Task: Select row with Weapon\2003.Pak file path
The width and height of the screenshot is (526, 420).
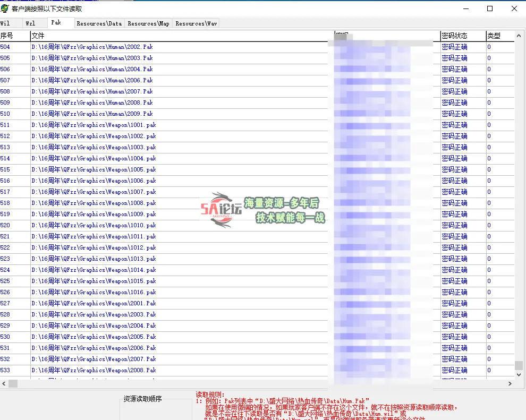Action: tap(257, 314)
